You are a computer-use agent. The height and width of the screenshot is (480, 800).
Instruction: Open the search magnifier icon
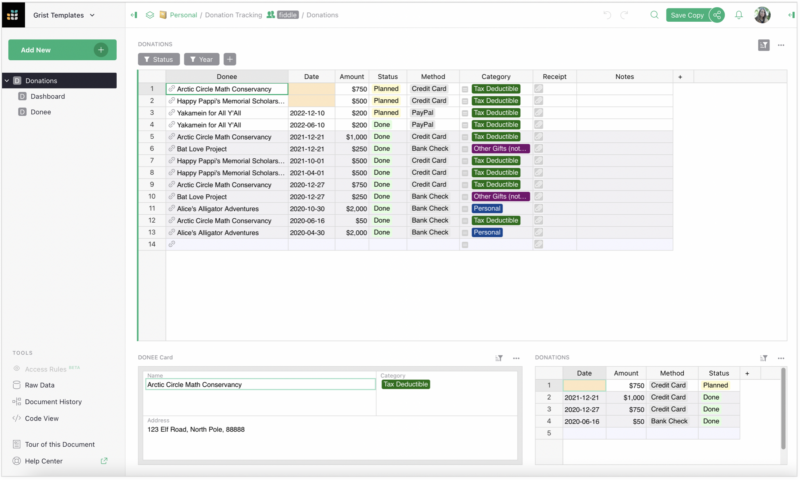point(654,15)
